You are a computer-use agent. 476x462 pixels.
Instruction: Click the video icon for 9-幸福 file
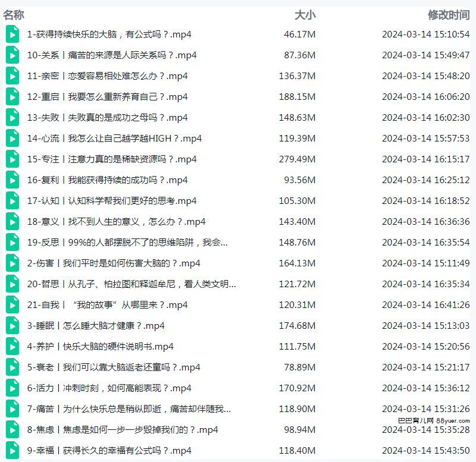pyautogui.click(x=12, y=451)
